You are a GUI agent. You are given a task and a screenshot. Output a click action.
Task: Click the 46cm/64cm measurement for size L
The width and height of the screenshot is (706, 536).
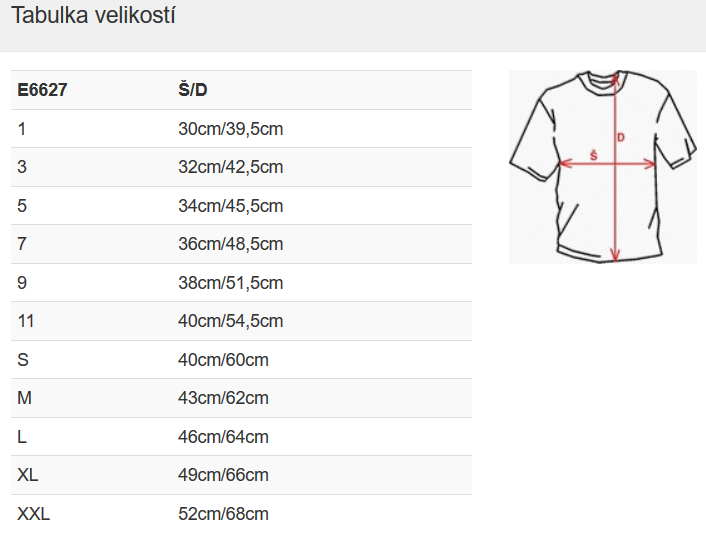point(223,437)
